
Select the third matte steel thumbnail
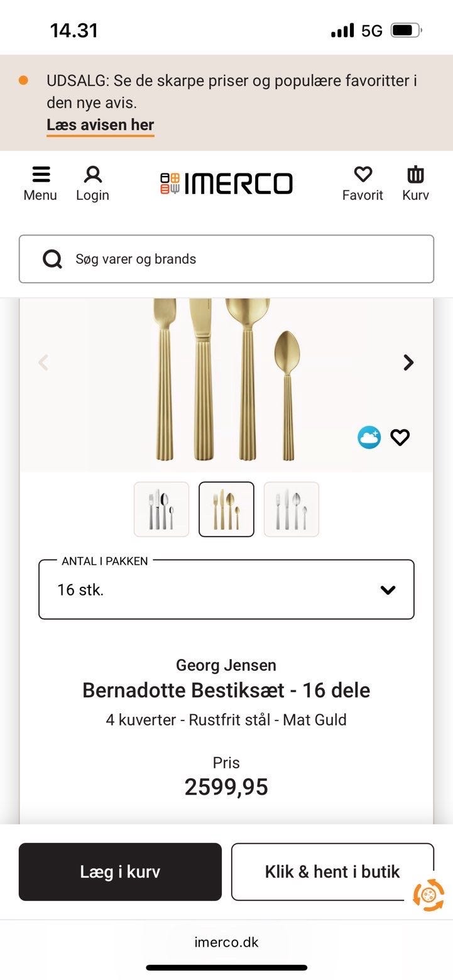coord(292,509)
